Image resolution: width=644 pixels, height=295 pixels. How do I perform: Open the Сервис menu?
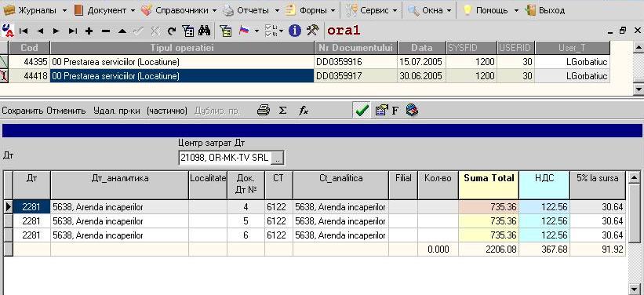coord(371,10)
